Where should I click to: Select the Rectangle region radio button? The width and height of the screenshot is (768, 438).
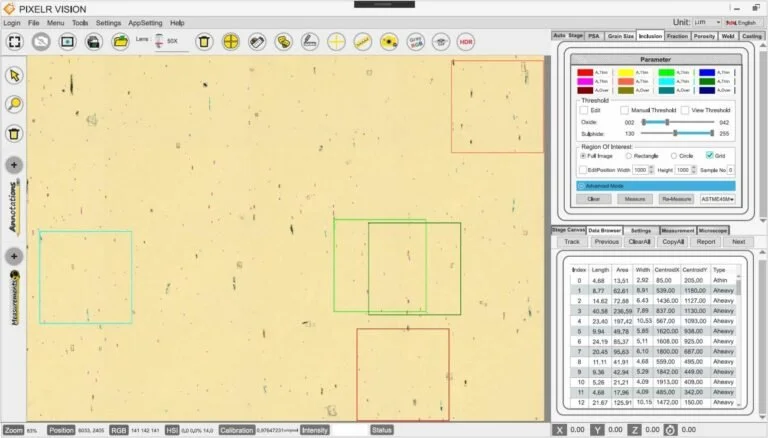(x=628, y=156)
